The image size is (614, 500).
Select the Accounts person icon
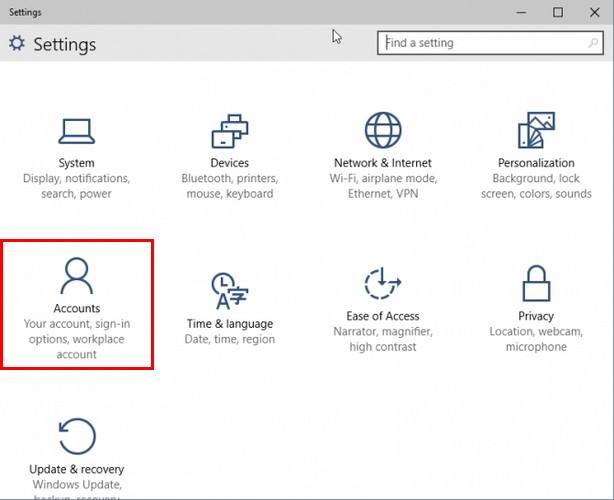coord(77,276)
